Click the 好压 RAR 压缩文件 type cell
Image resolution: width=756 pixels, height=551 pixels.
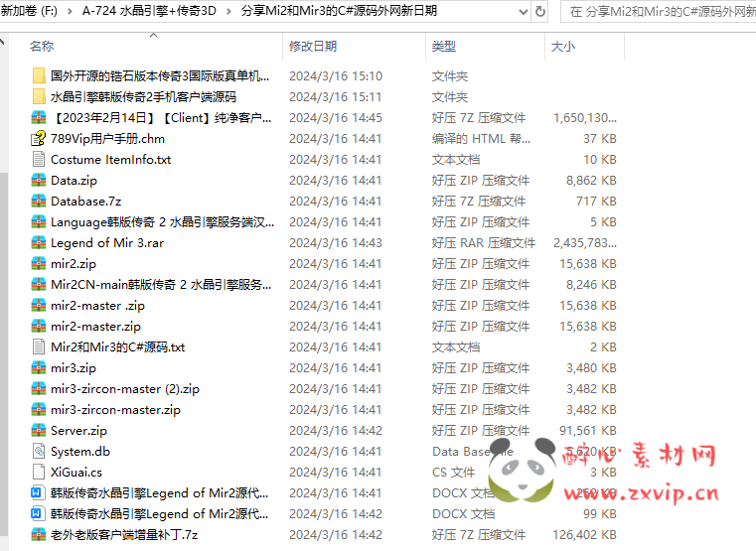(484, 243)
